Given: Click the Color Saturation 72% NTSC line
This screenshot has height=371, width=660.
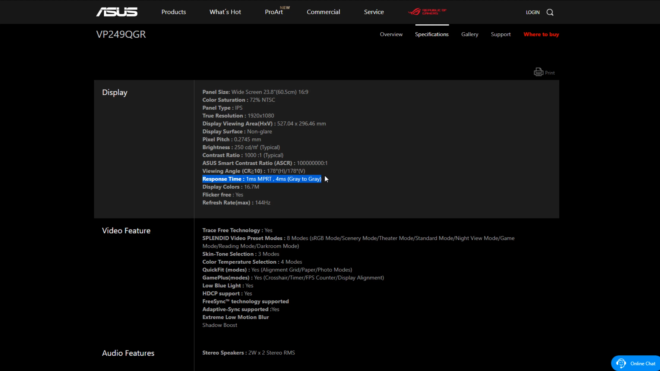Looking at the screenshot, I should pyautogui.click(x=238, y=100).
